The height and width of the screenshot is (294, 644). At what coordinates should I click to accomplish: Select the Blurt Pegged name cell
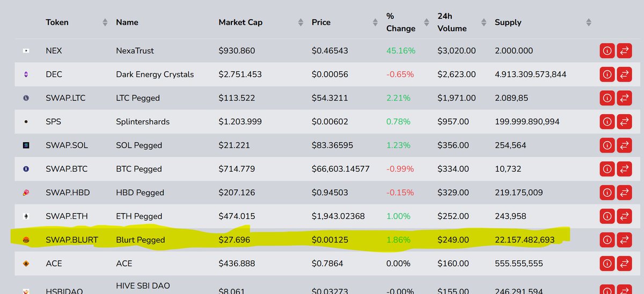coord(141,240)
